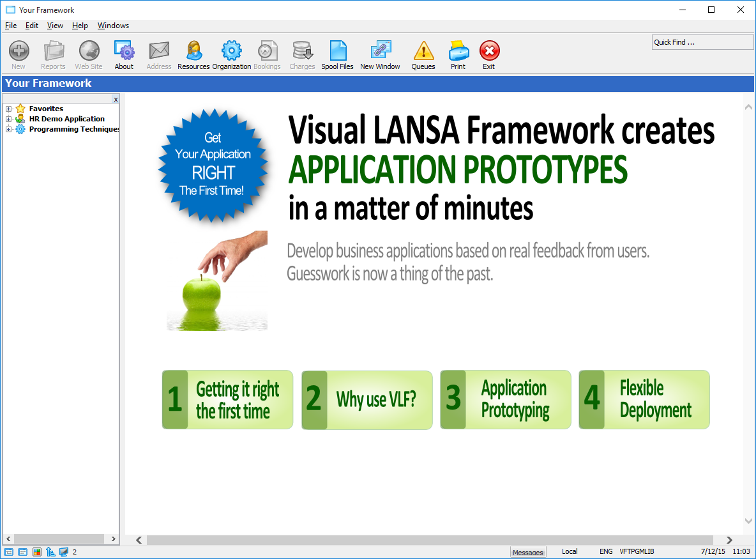
Task: Click the red Exit icon
Action: click(x=489, y=50)
